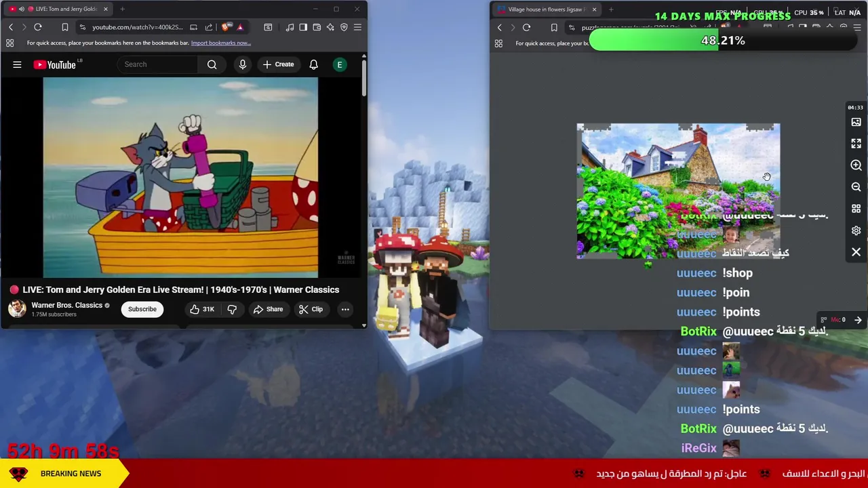Open Brave Rewards triangle icon in YouTube window
Viewport: 868px width, 488px height.
tap(240, 27)
